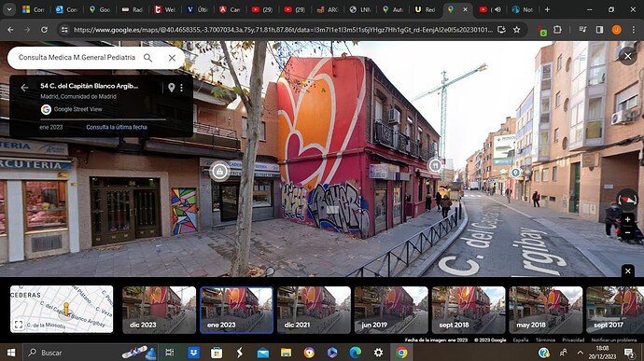This screenshot has width=644, height=361.
Task: Click the browser Forward arrow
Action: (27, 30)
